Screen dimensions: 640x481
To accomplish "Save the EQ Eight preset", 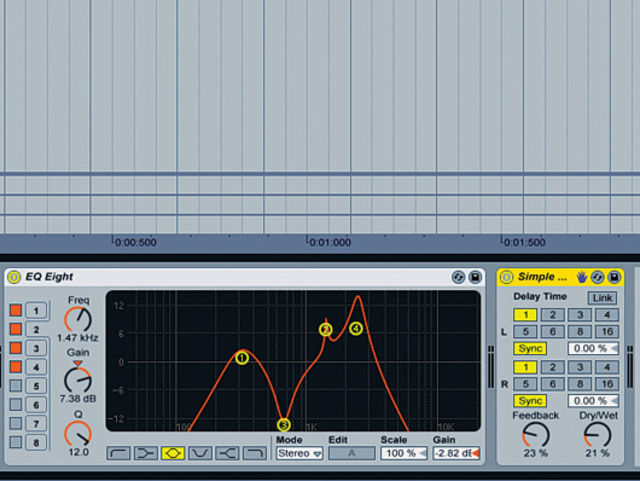I will 475,277.
